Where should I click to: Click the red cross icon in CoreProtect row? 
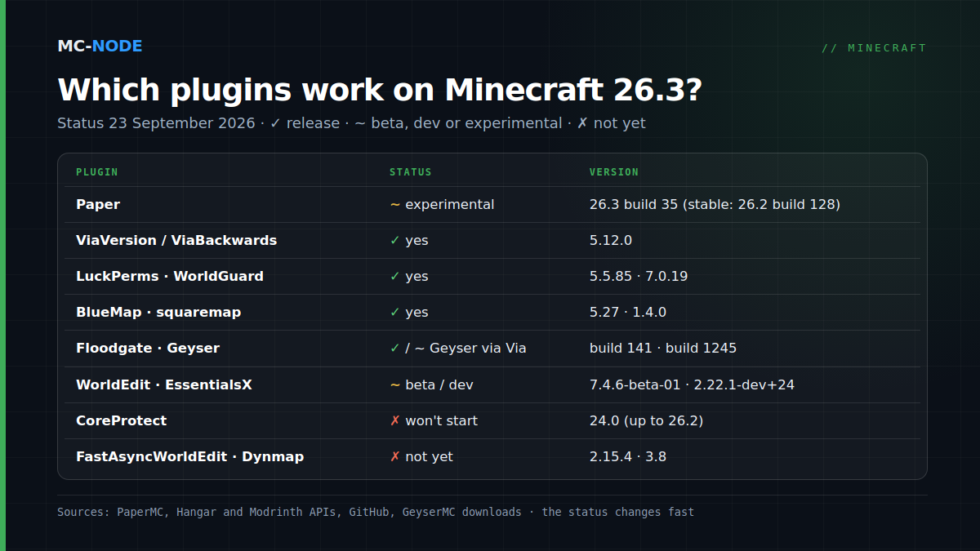tap(395, 421)
